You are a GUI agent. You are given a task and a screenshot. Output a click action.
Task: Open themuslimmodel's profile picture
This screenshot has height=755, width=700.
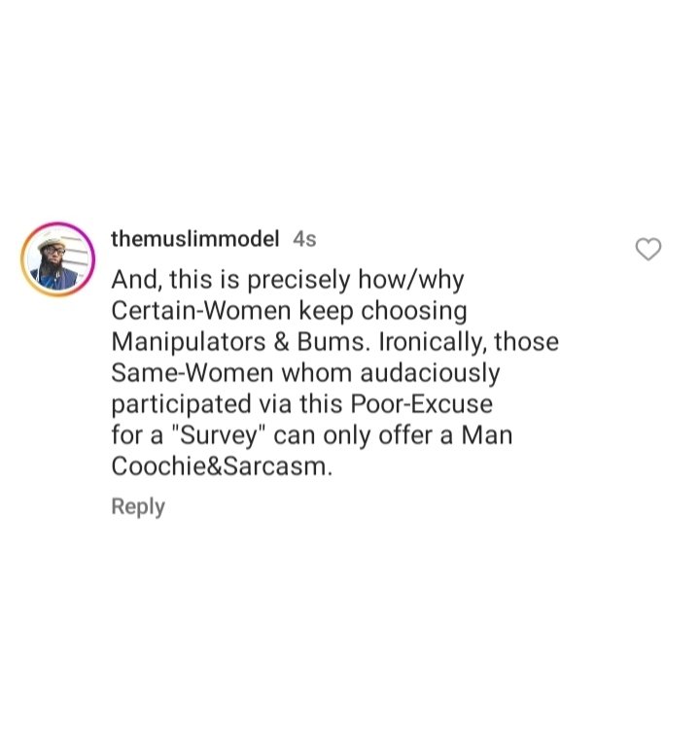tap(57, 259)
